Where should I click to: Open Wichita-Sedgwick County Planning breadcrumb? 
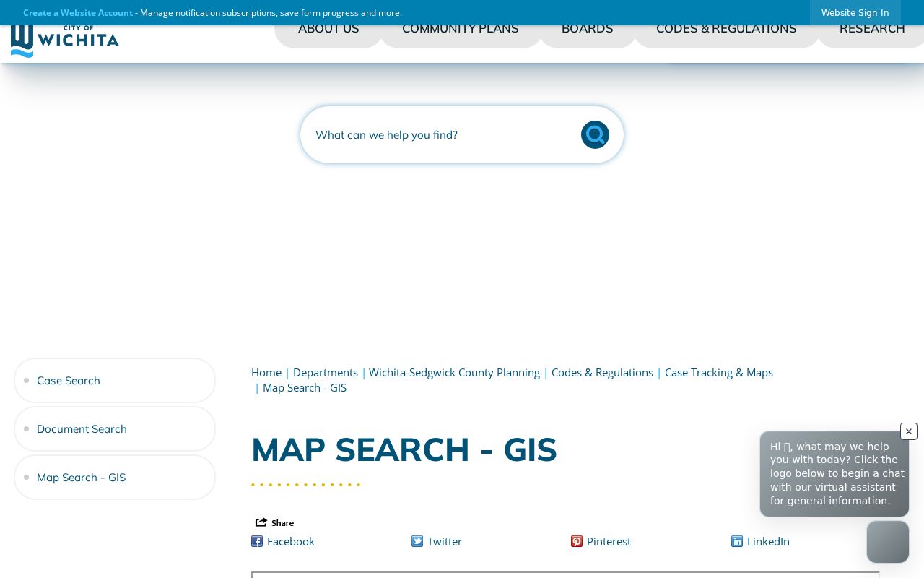tap(454, 372)
